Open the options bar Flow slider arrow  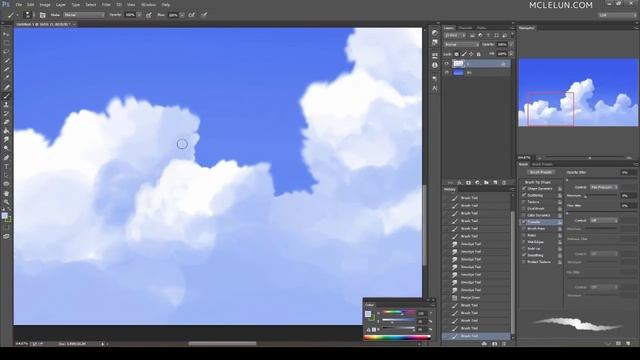[182, 15]
